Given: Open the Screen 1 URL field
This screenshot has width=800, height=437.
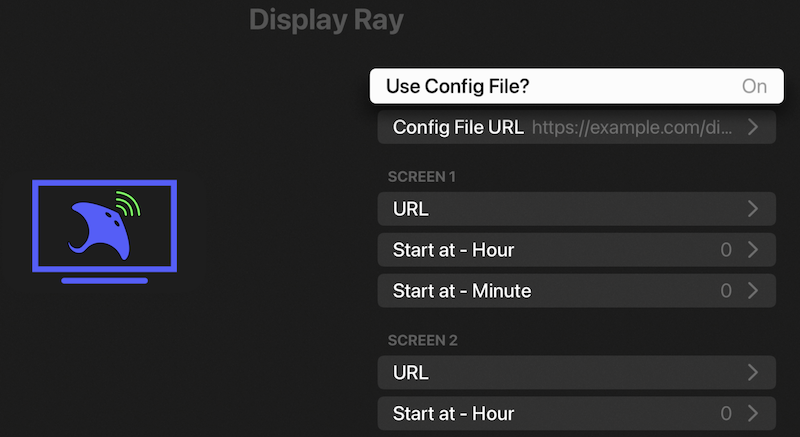Looking at the screenshot, I should (x=577, y=209).
